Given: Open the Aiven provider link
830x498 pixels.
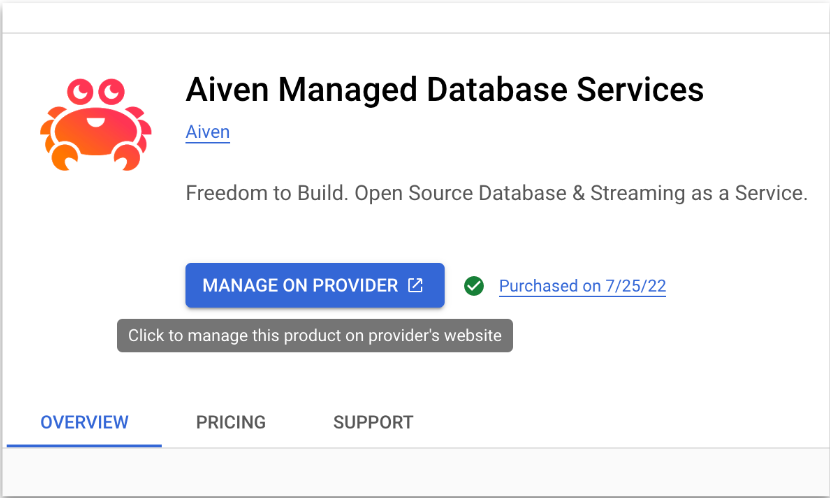Looking at the screenshot, I should pos(207,132).
